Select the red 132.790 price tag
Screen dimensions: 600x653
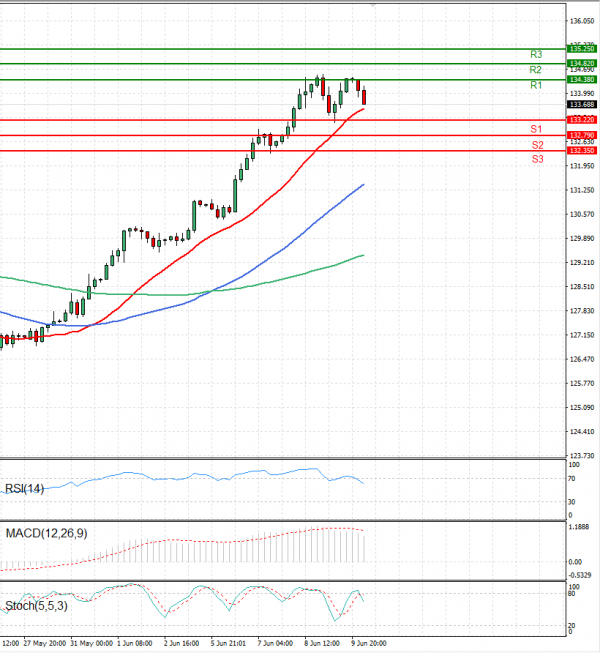tap(582, 135)
